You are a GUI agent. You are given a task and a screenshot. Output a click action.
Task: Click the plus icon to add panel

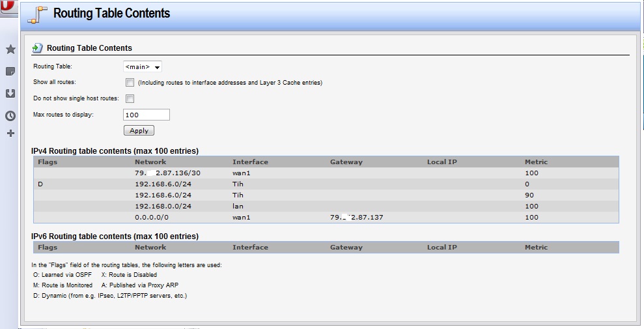coord(10,134)
